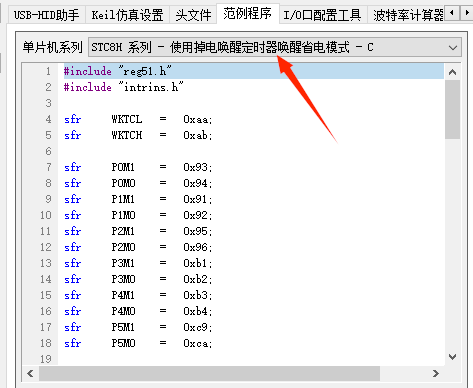
Task: Click the horizontal scroll-left arrow
Action: tap(30, 373)
